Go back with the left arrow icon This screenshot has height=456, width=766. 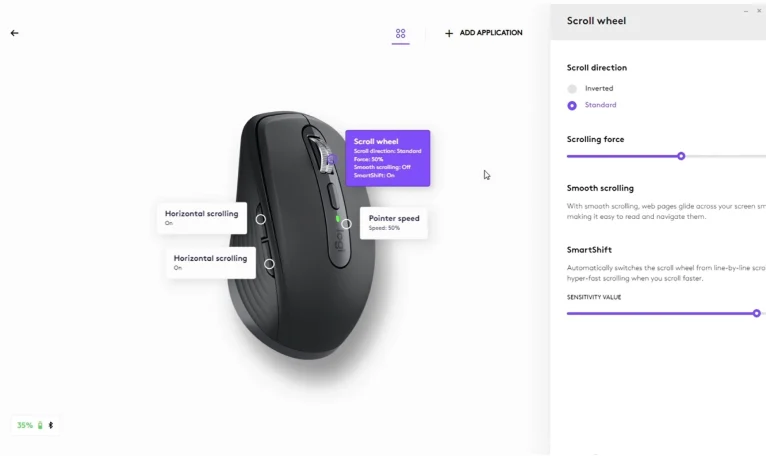14,33
